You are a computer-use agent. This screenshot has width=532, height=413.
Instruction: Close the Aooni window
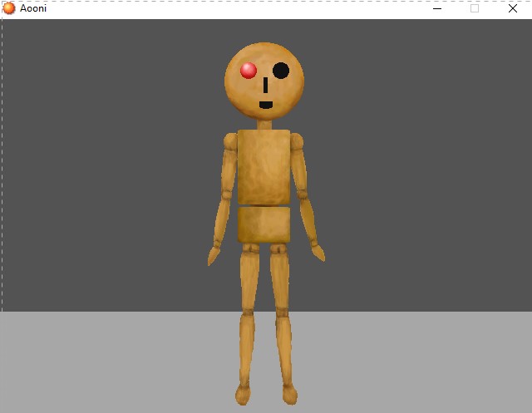click(x=513, y=8)
